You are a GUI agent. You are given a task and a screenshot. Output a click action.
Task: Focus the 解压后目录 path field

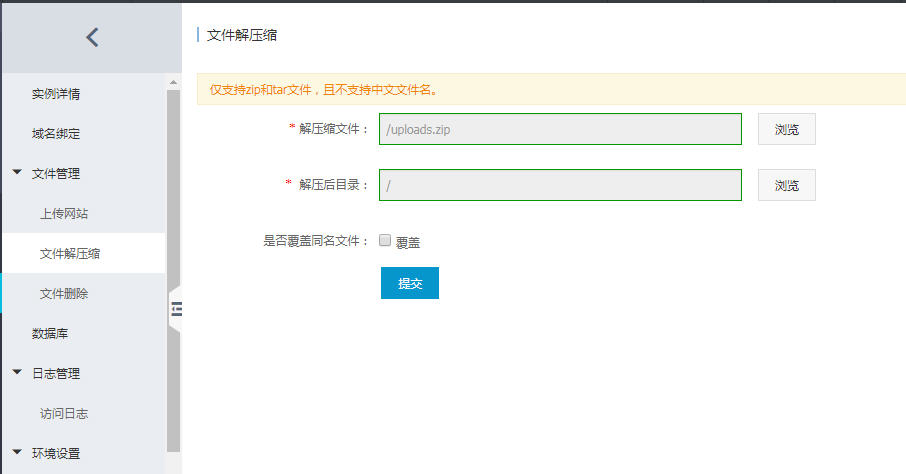(x=560, y=185)
